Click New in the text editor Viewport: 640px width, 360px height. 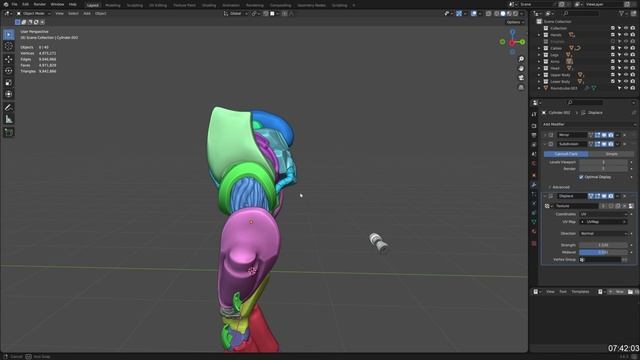[618, 292]
